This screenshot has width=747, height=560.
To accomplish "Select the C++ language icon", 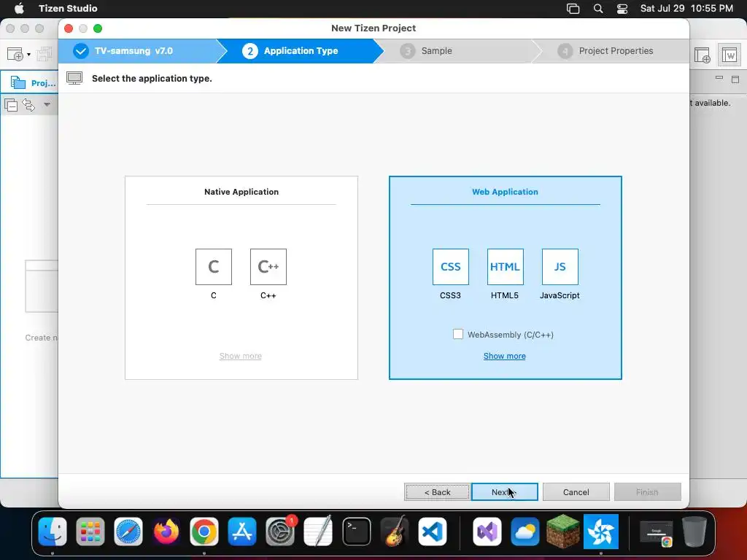I will [x=268, y=267].
